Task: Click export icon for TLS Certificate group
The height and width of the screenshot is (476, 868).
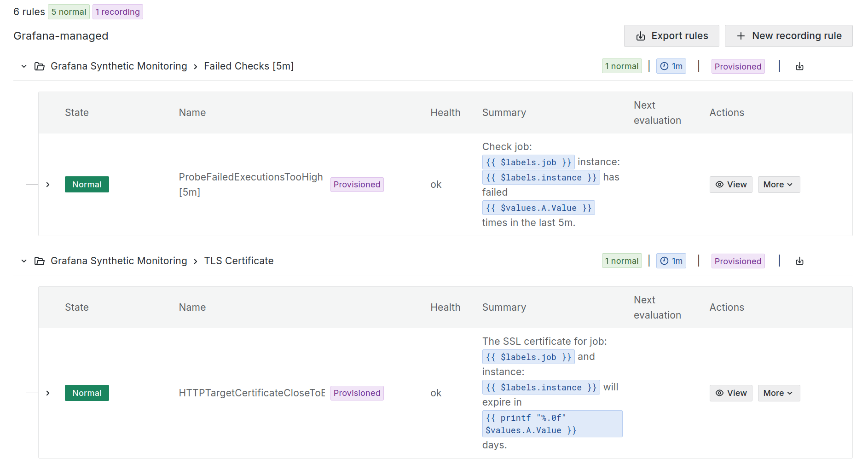Action: pyautogui.click(x=799, y=261)
